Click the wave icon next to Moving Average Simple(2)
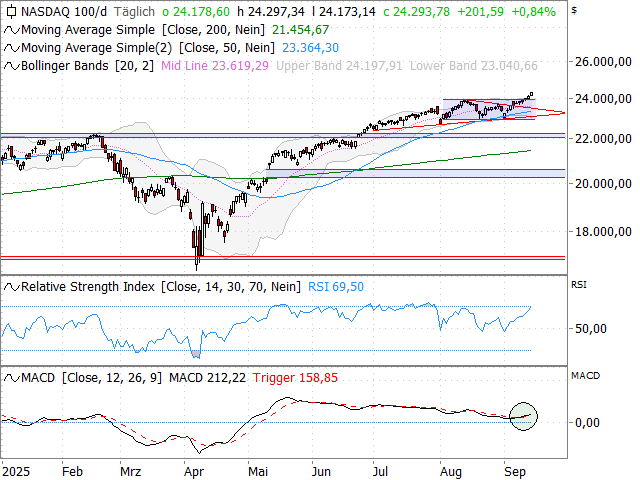This screenshot has width=640, height=480. (x=11, y=48)
